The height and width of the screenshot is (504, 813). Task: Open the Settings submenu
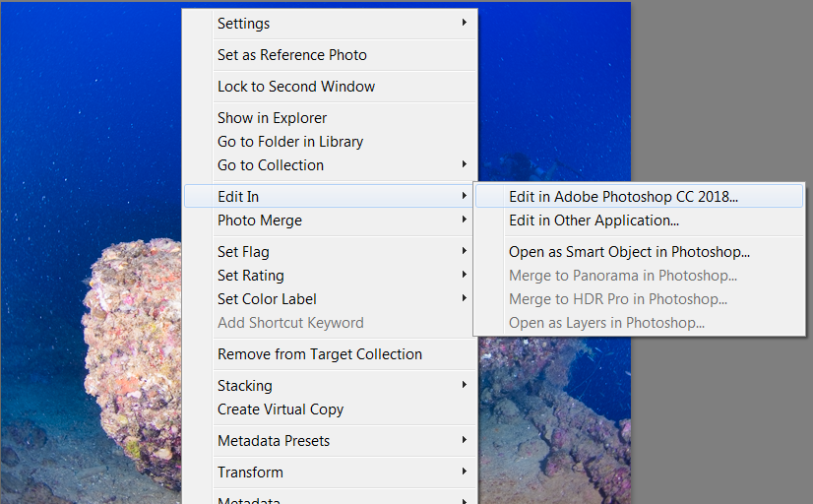coord(330,24)
